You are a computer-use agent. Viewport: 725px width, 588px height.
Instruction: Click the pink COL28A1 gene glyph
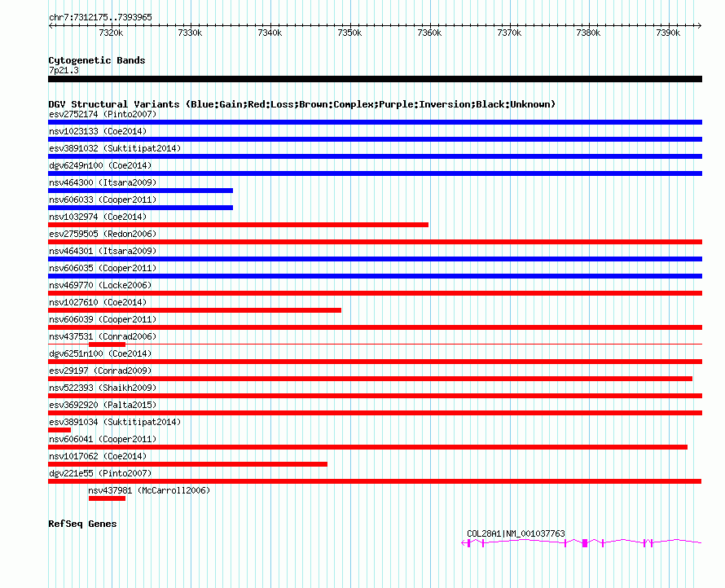pyautogui.click(x=582, y=542)
